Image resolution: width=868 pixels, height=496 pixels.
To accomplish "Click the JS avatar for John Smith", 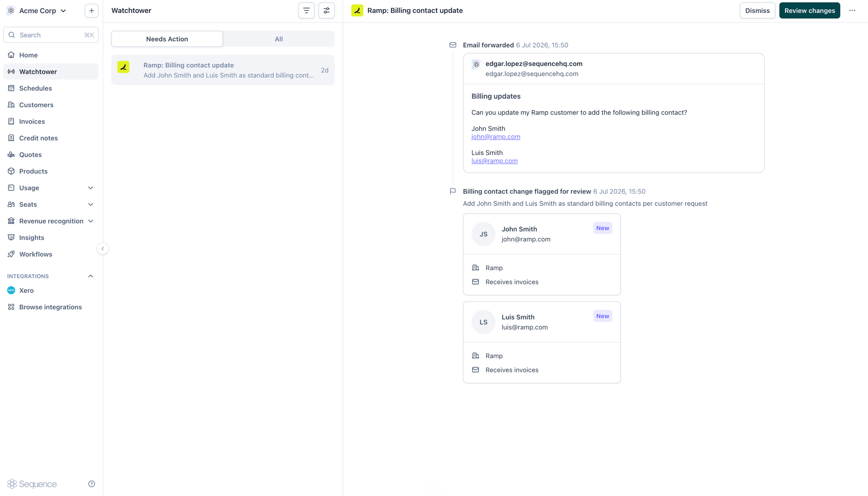I will (483, 234).
